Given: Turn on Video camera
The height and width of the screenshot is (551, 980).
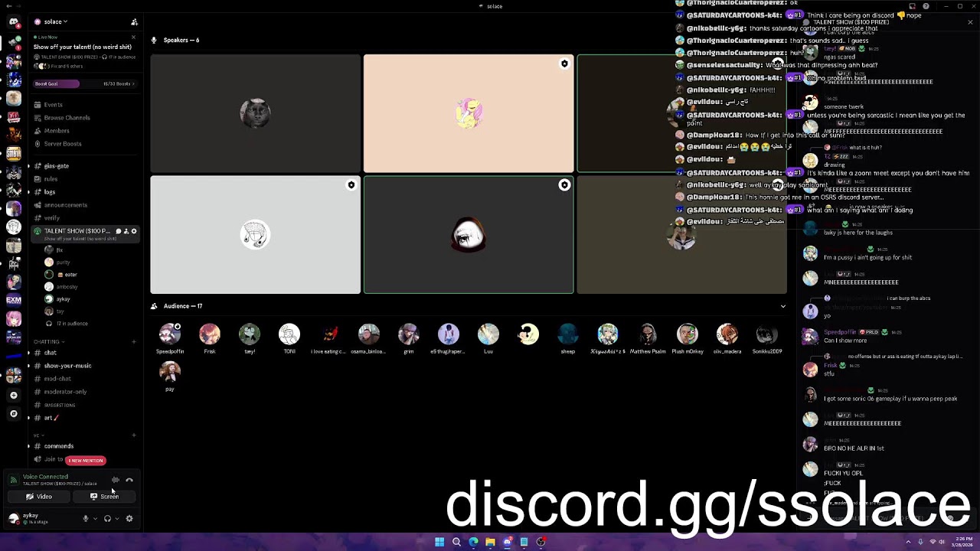Looking at the screenshot, I should tap(38, 497).
